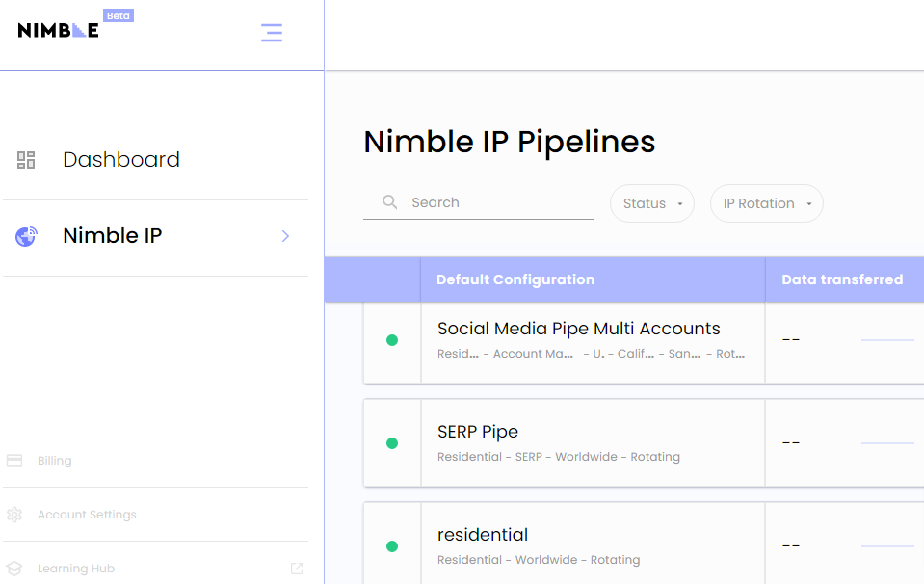924x584 pixels.
Task: Click the Nimble logo
Action: tap(59, 30)
